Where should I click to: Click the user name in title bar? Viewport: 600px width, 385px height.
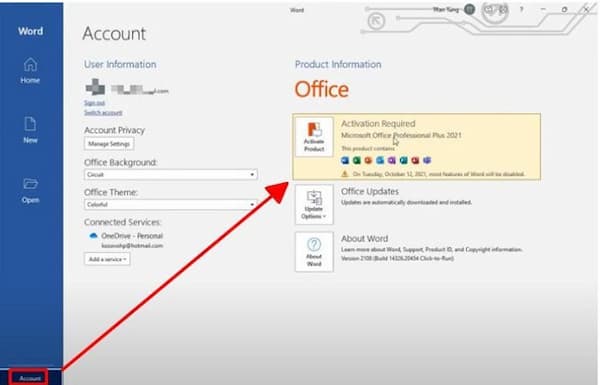click(446, 9)
